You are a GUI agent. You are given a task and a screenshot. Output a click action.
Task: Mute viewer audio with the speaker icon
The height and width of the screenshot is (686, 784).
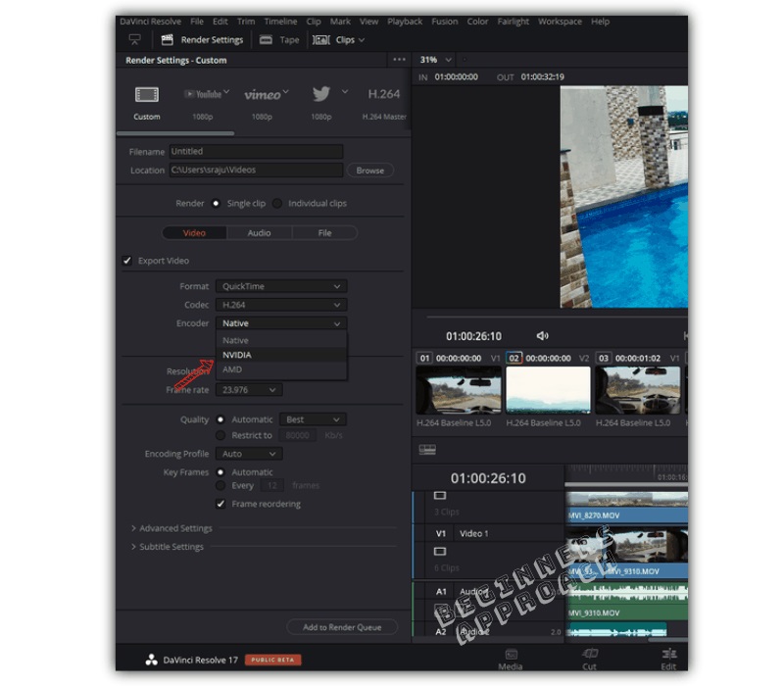click(x=543, y=333)
